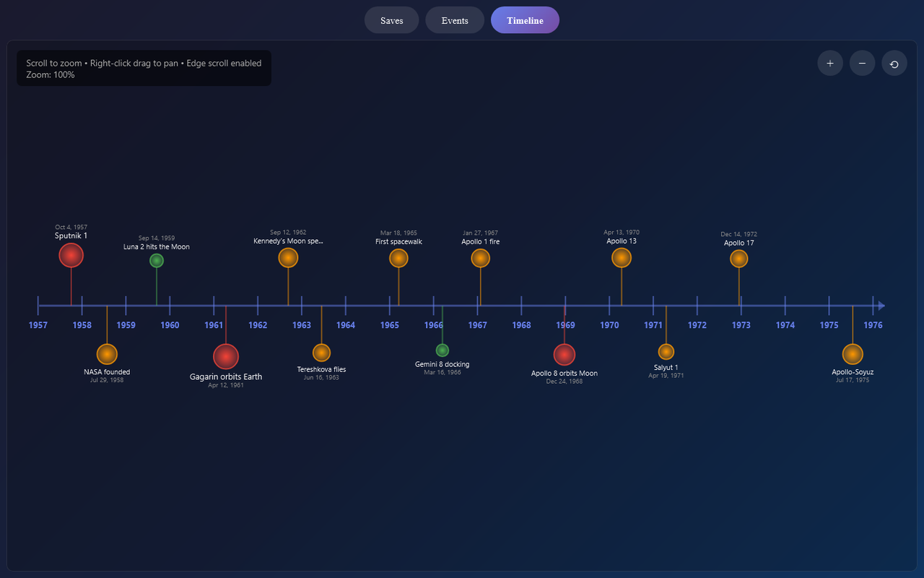Click the Salyut 1 event marker
Screen dimensions: 924x578
click(666, 352)
